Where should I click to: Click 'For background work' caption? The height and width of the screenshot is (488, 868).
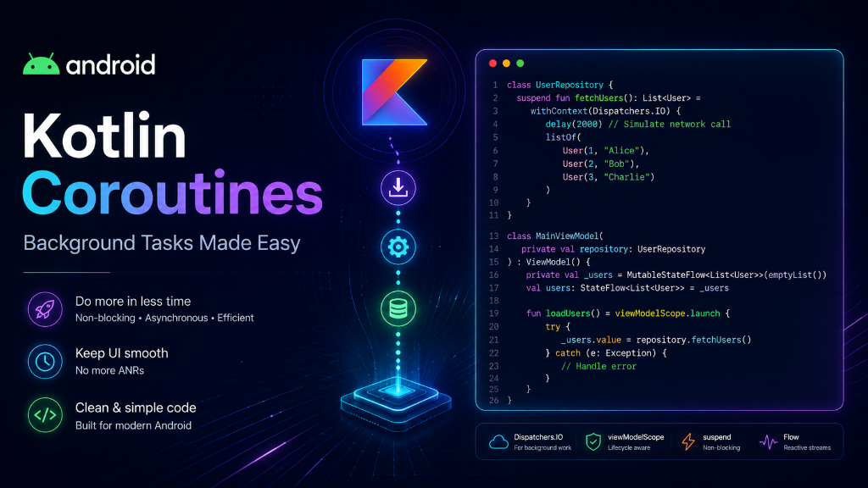(x=542, y=447)
